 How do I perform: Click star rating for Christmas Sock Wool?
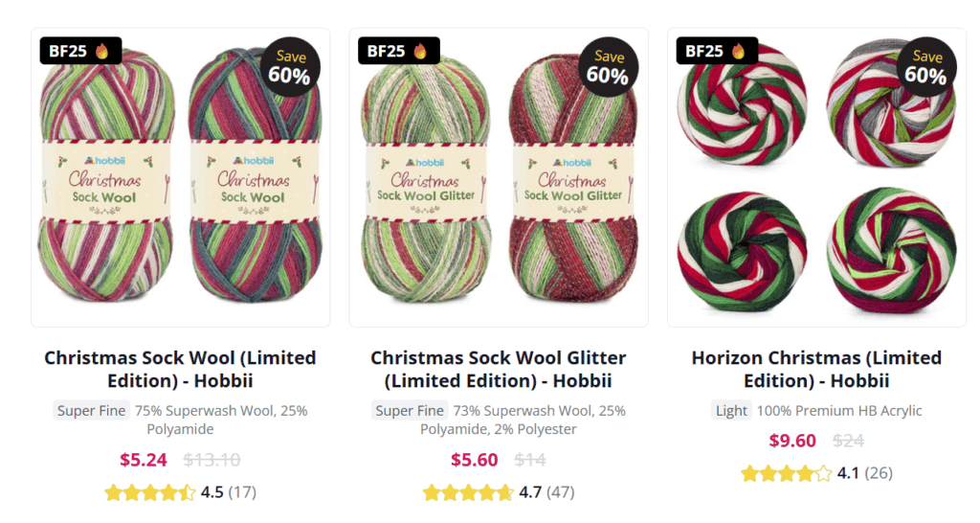coord(149,492)
